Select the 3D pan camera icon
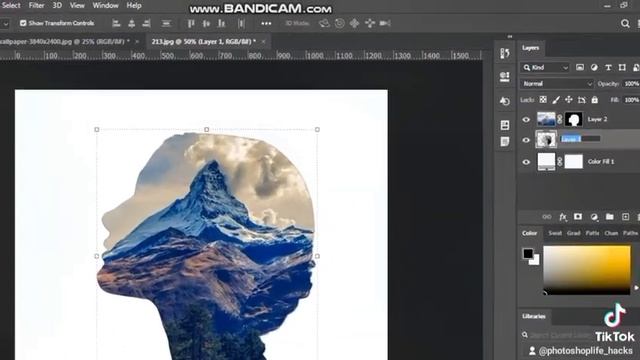 pyautogui.click(x=354, y=23)
